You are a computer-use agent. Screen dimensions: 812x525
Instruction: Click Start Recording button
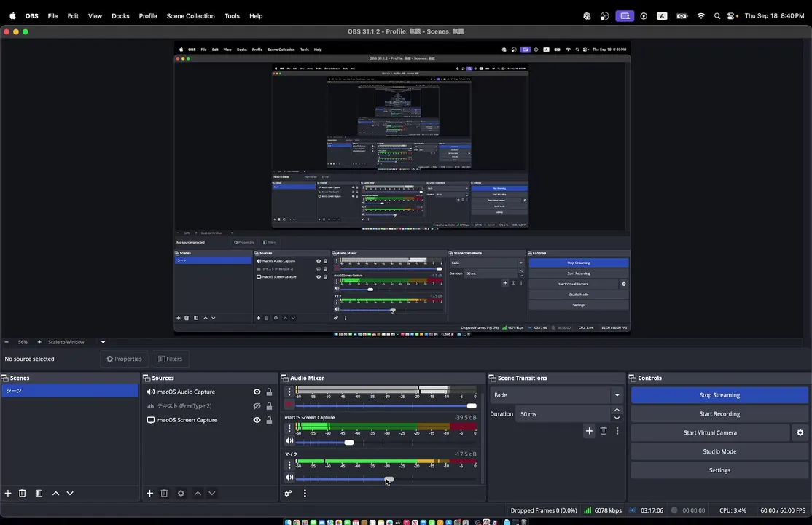[x=719, y=413]
